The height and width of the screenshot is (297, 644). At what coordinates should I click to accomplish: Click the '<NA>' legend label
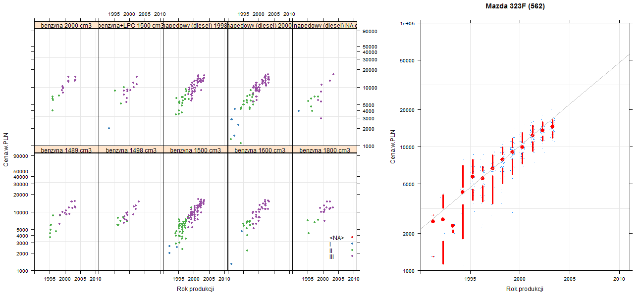pos(337,238)
